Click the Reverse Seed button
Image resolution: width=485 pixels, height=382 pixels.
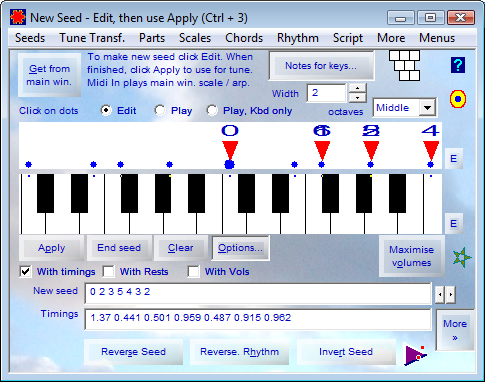point(133,352)
